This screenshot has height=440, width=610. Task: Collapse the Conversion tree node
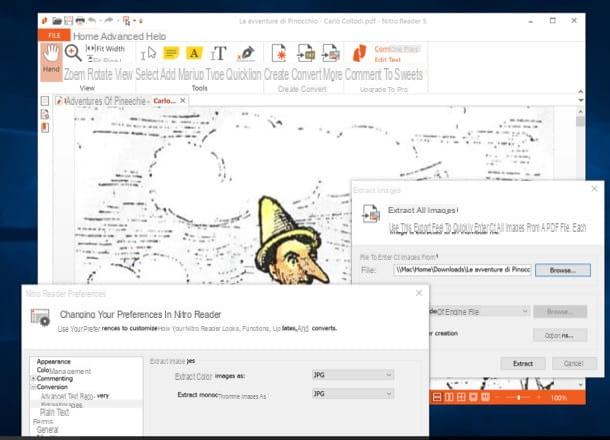coord(33,387)
